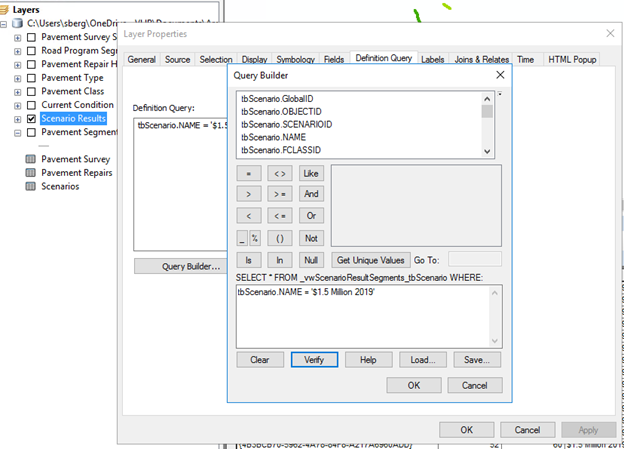
Task: Click the equals operator button
Action: [249, 173]
